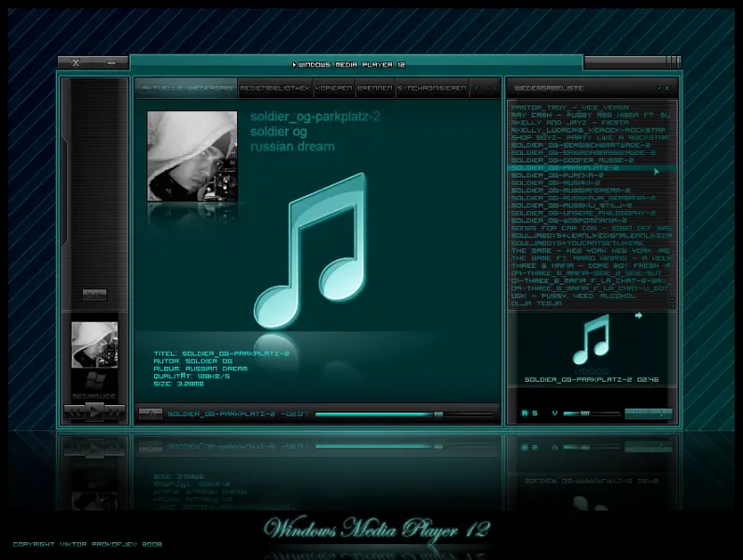Select highlighted 'Soldier_OG-Parkplatz-2' playlist row
Screen dimensions: 743x560
click(592, 168)
